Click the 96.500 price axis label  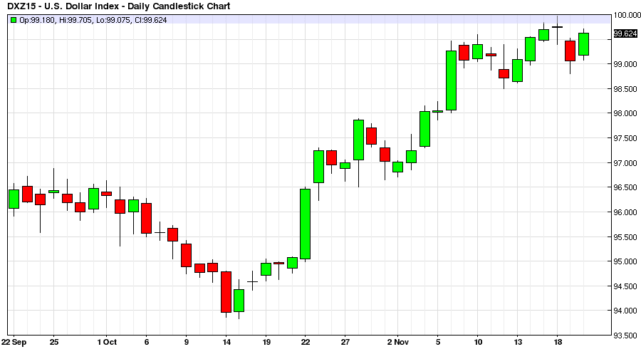[625, 187]
